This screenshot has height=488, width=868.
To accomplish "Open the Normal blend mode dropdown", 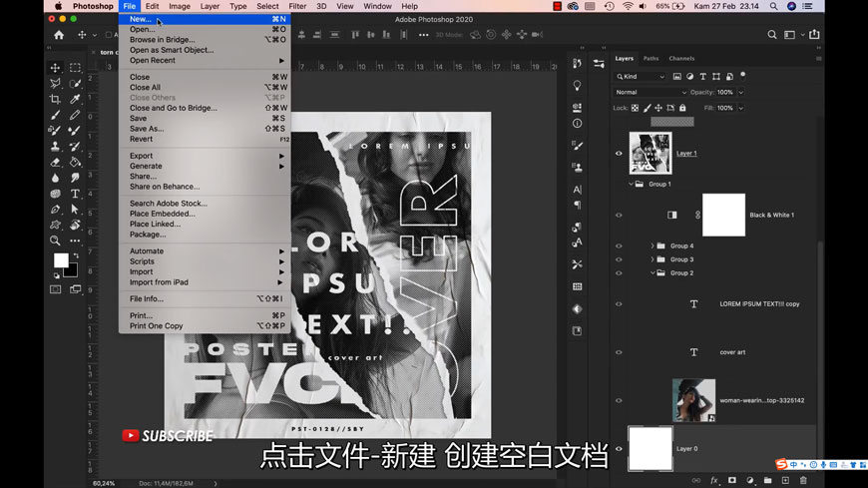I will click(651, 92).
